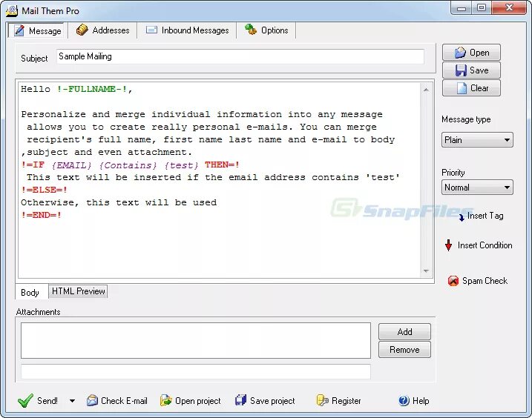Click the Save project label
The height and width of the screenshot is (418, 532).
272,401
